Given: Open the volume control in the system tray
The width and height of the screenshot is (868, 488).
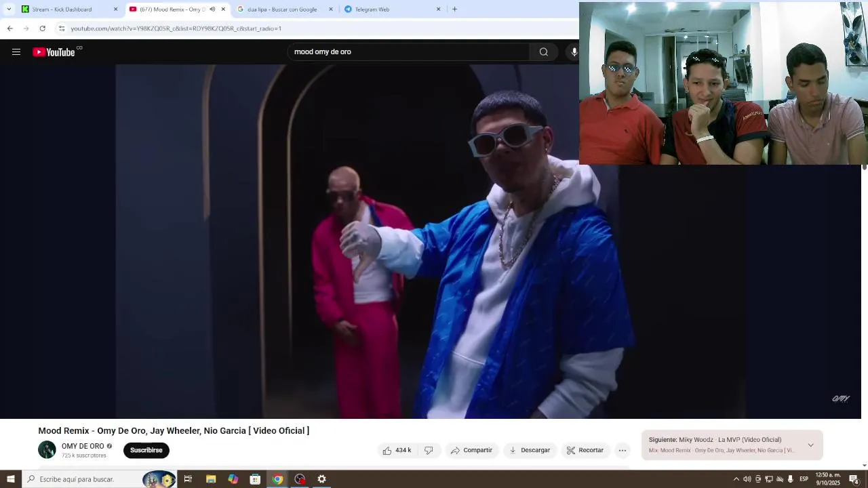Looking at the screenshot, I should click(747, 479).
